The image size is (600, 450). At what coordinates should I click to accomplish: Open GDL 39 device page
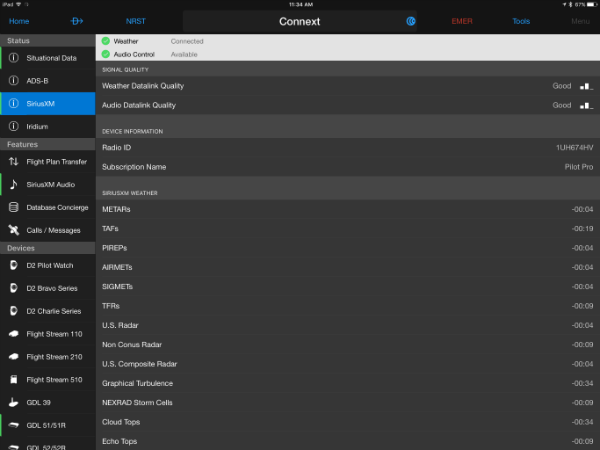coord(47,402)
